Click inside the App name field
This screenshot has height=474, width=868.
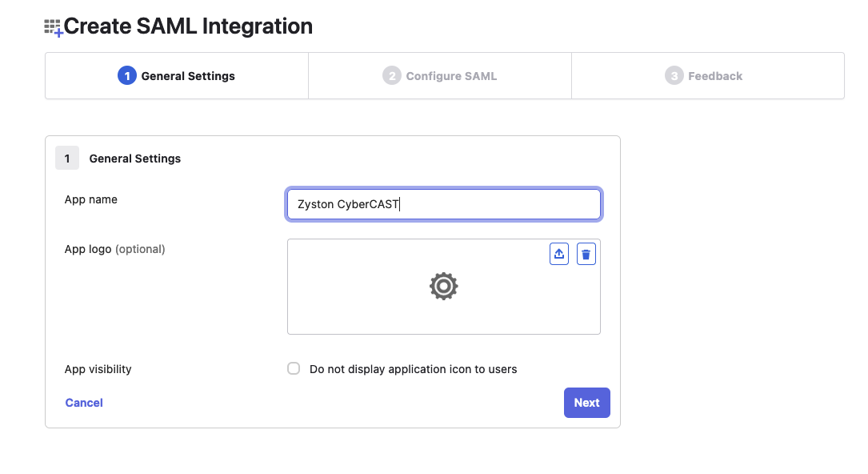(443, 204)
